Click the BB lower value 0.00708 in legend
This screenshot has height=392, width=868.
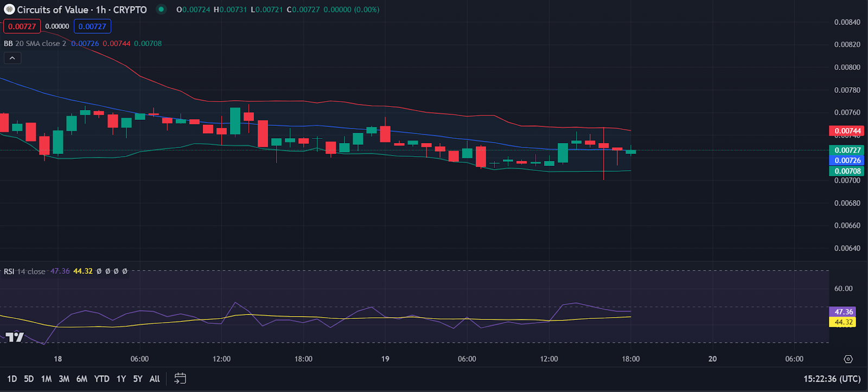coord(148,43)
